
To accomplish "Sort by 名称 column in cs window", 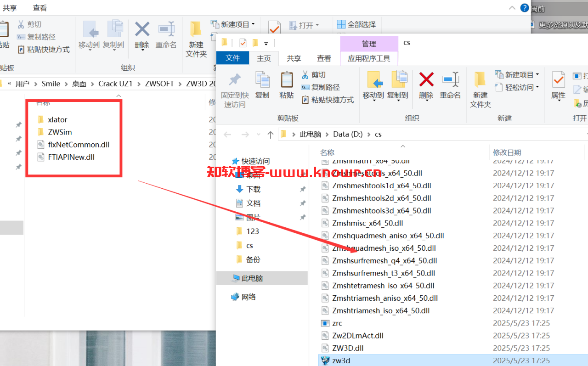I will pyautogui.click(x=327, y=152).
